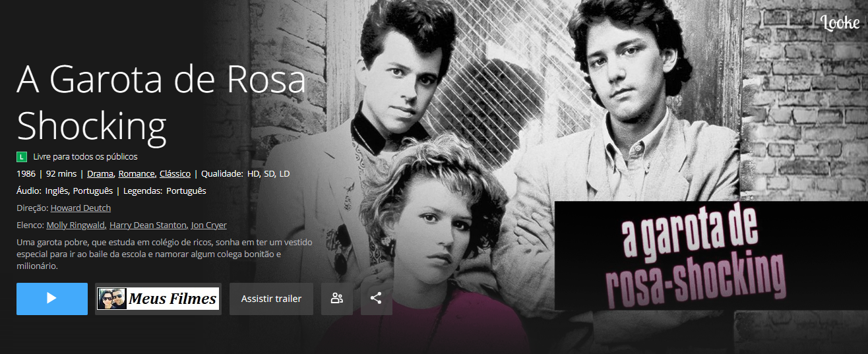Screen dimensions: 868x354
Task: Open the Romance genre link
Action: 137,173
